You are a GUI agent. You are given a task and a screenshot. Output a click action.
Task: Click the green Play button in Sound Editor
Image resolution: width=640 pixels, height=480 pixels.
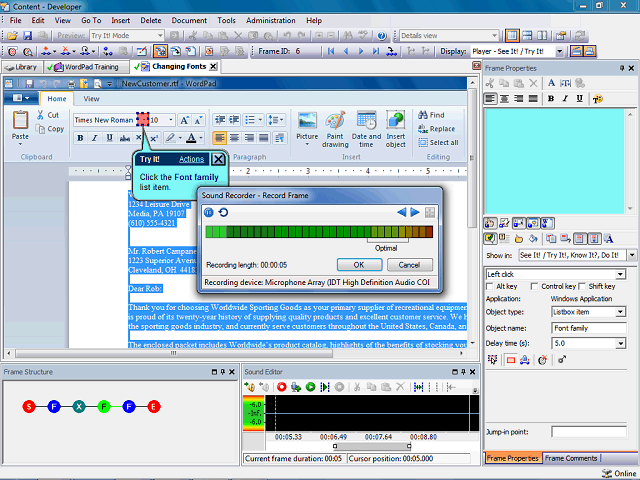(310, 387)
